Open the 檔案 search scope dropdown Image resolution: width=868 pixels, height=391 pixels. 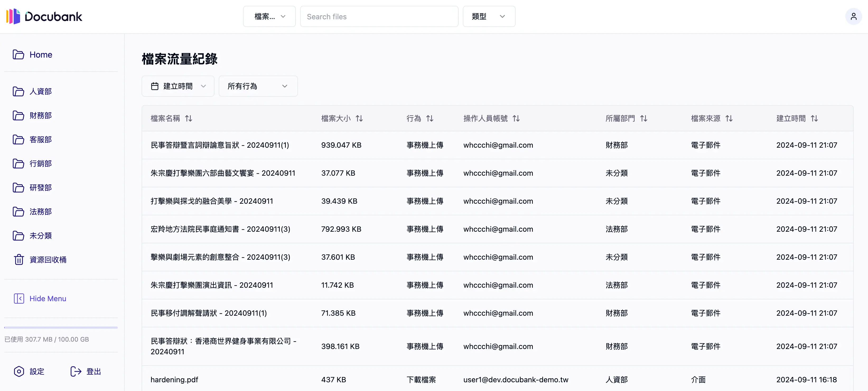[x=269, y=16]
